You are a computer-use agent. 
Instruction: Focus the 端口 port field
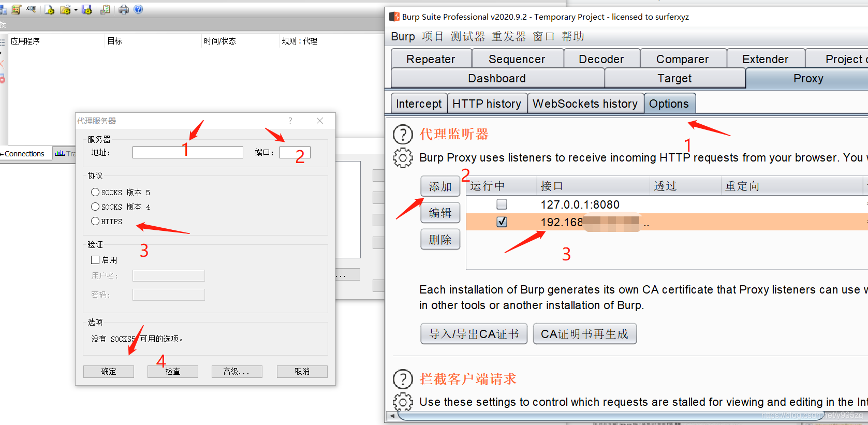295,152
